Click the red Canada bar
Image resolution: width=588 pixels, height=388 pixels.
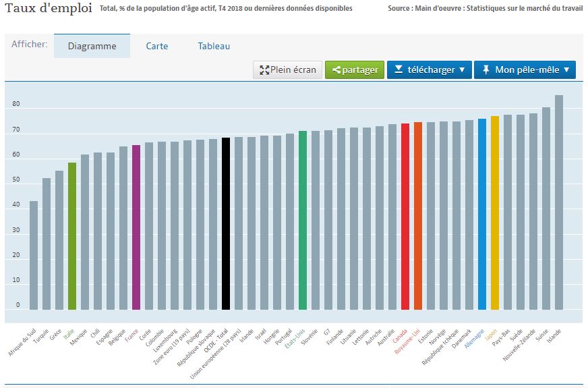pyautogui.click(x=405, y=217)
